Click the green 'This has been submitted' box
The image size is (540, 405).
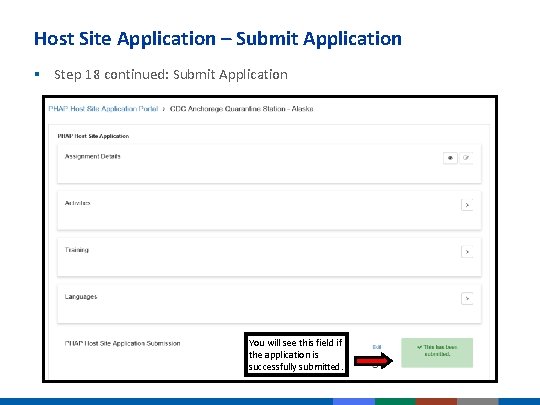[437, 353]
